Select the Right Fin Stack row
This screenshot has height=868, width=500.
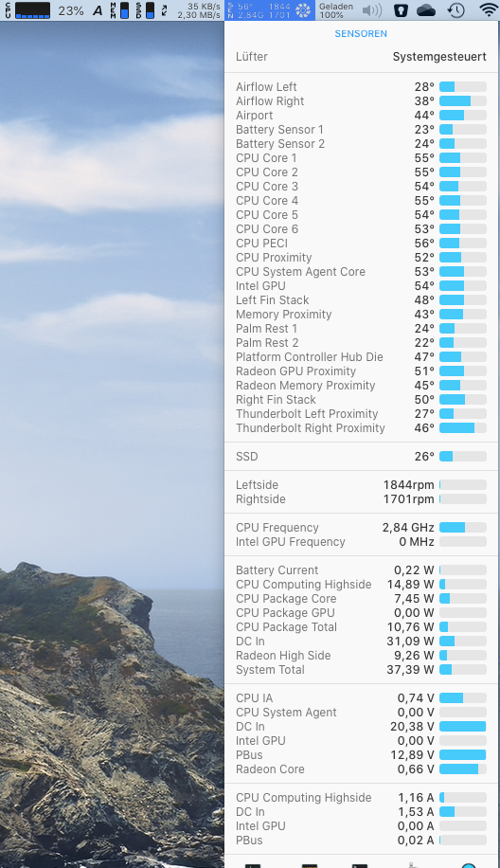click(x=361, y=400)
